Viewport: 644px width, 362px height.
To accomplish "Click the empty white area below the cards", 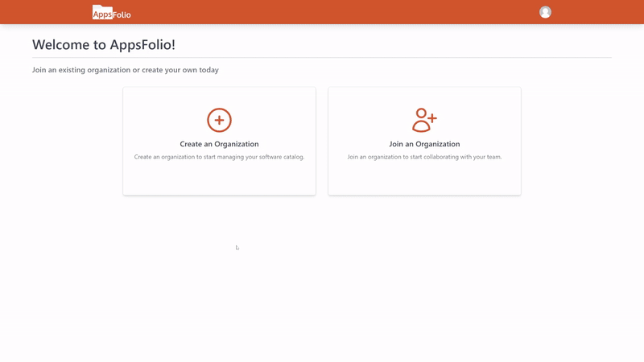I will pos(322,282).
